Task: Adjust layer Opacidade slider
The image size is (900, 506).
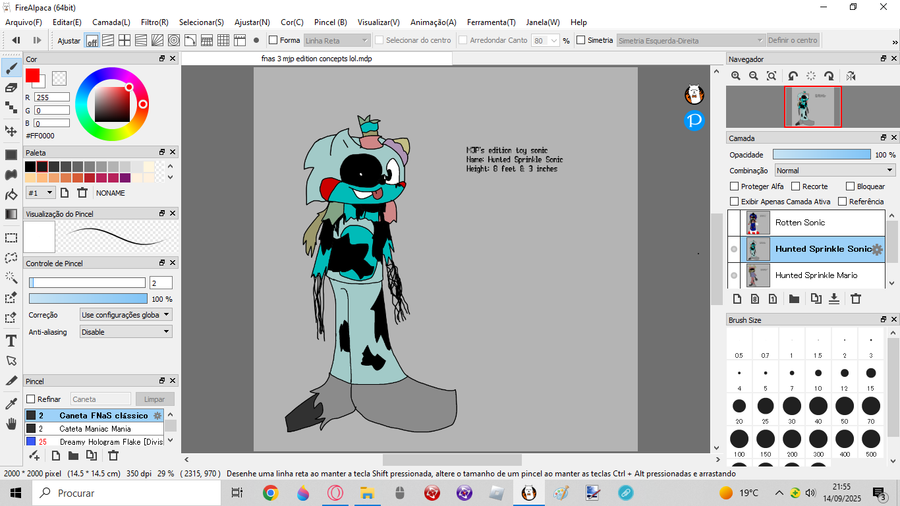Action: click(821, 155)
